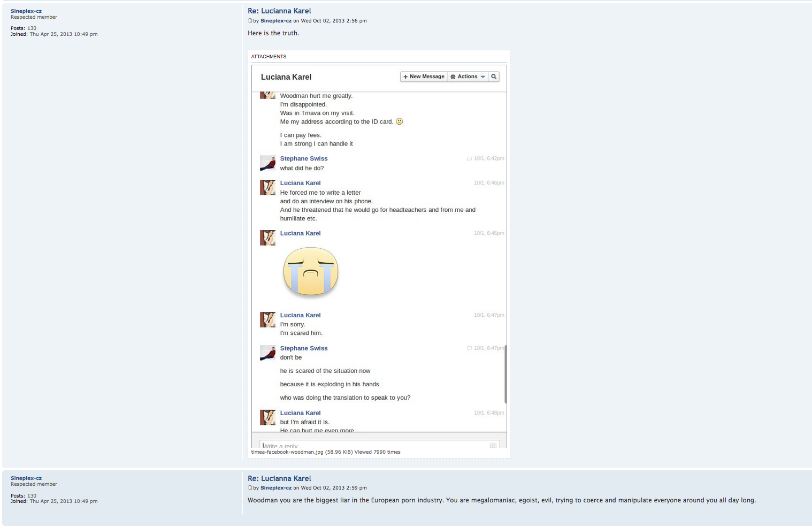The width and height of the screenshot is (812, 527).
Task: Click the Sineplex-cz author link in the 2:59 pm byline
Action: tap(276, 488)
